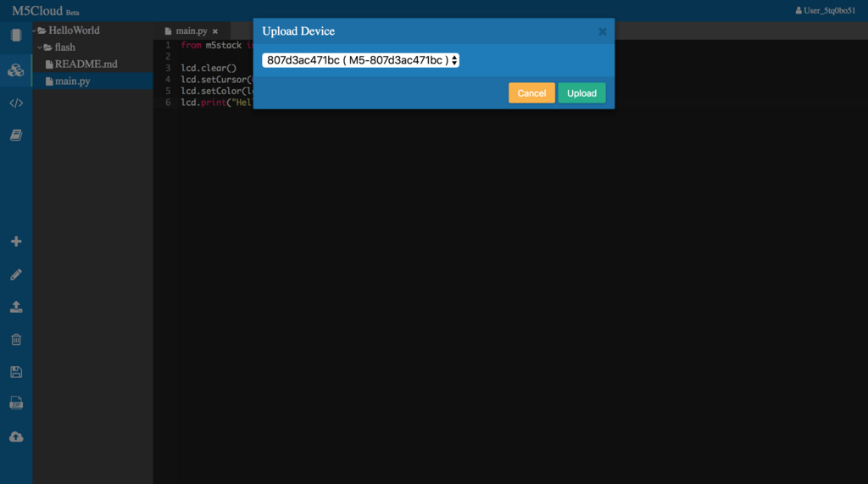Click the M5Cloud Beta logo

[x=46, y=11]
